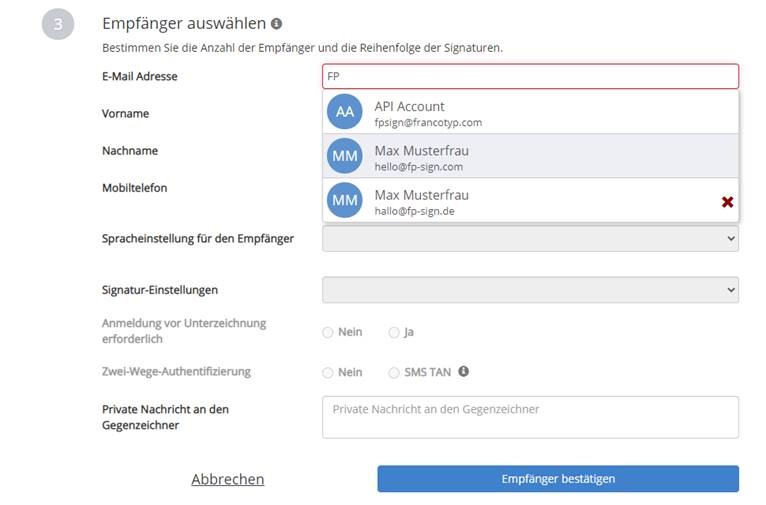Click the Abbrechen link

[228, 479]
